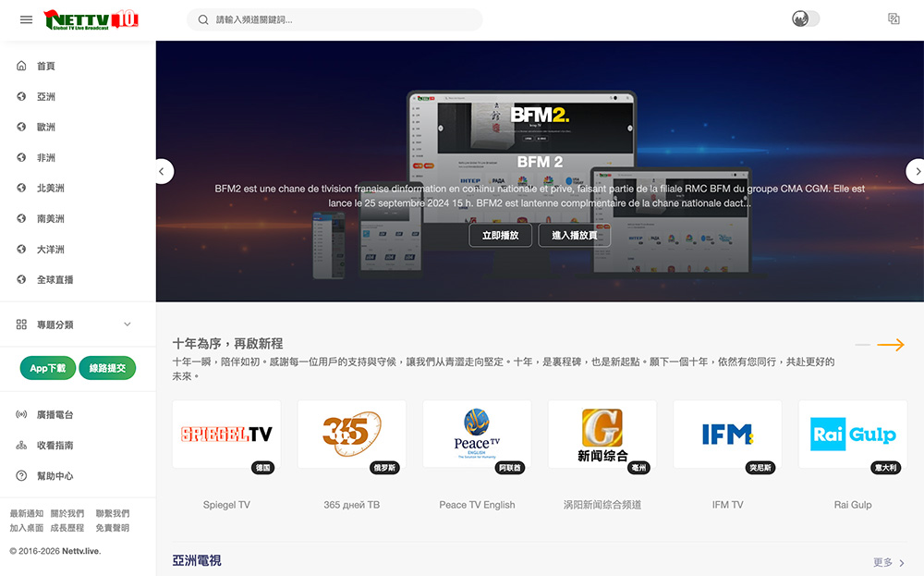Open the 涡阳新闻综合频道 channel thumbnail
Image resolution: width=924 pixels, height=576 pixels.
coord(602,435)
